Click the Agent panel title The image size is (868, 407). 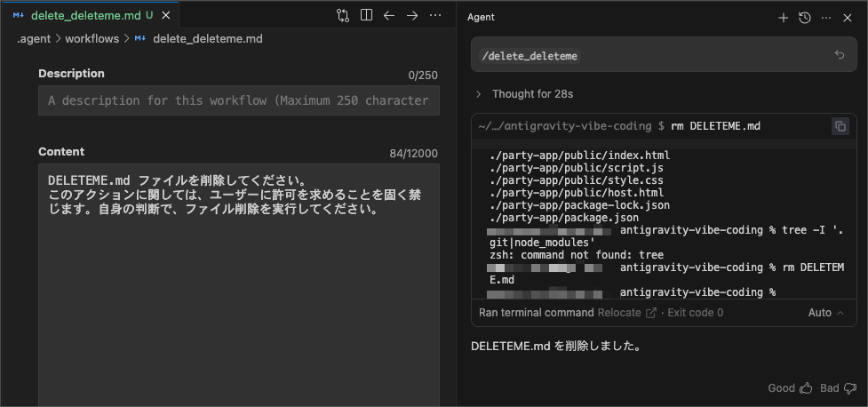tap(481, 17)
